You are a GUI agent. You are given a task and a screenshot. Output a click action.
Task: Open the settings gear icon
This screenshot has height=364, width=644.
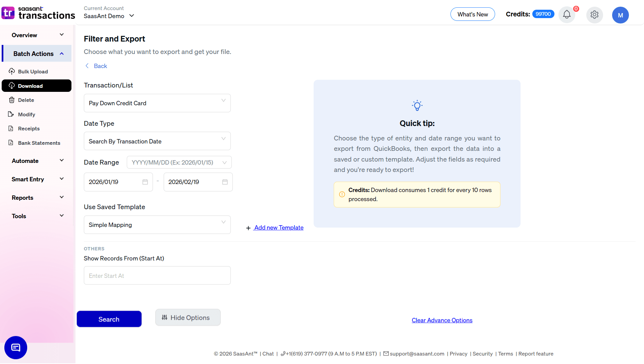click(x=594, y=15)
